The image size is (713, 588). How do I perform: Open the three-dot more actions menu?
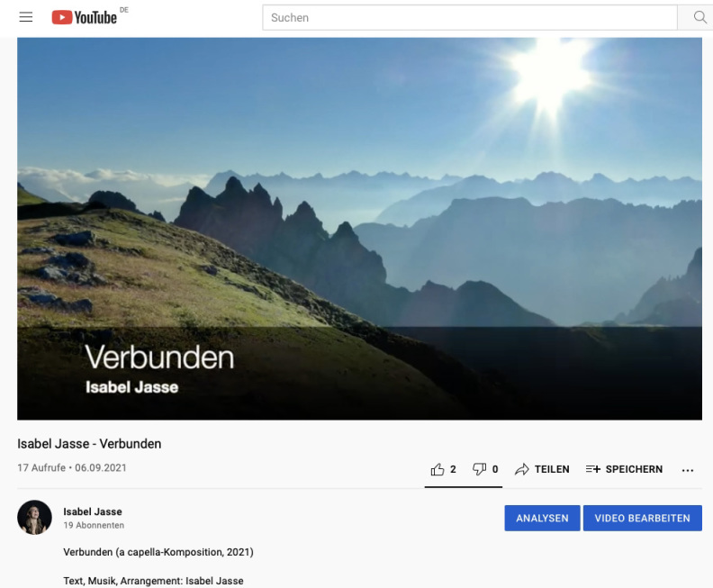coord(688,470)
